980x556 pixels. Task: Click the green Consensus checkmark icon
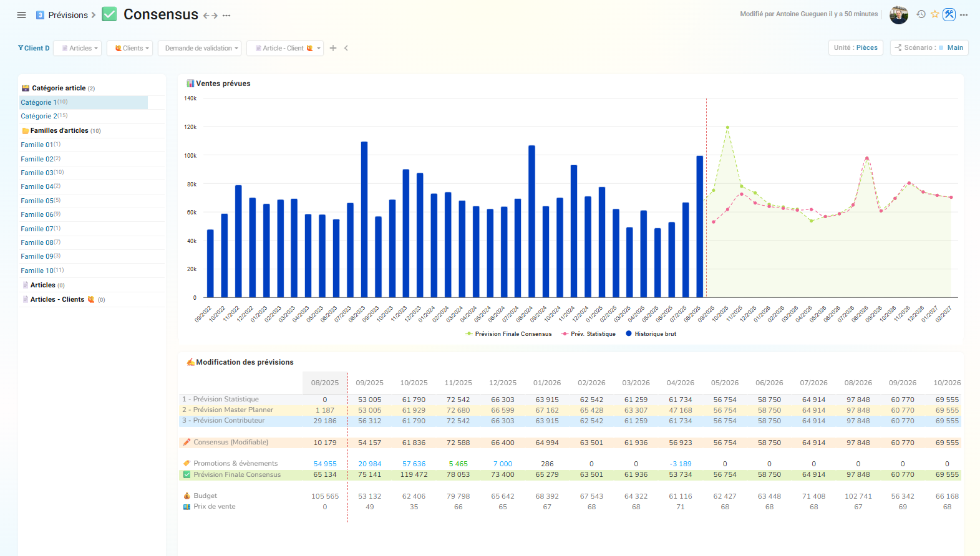109,14
